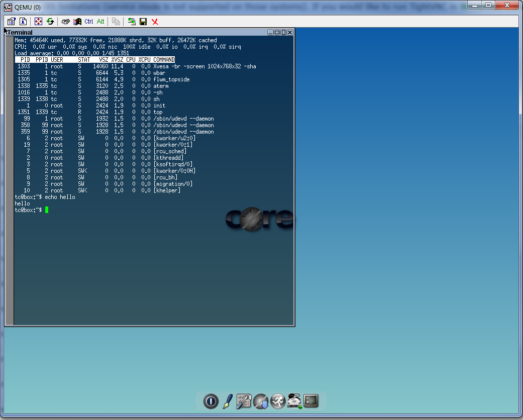Image resolution: width=523 pixels, height=420 pixels.
Task: Launch Editor from the pen dock icon
Action: pos(228,401)
